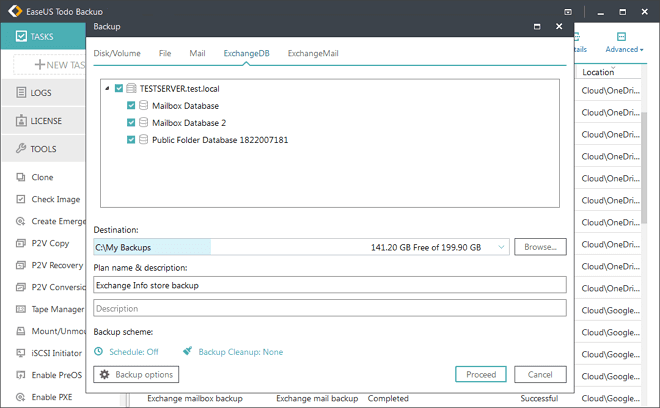
Task: Click the C:\My Backups destination field
Action: coord(301,247)
